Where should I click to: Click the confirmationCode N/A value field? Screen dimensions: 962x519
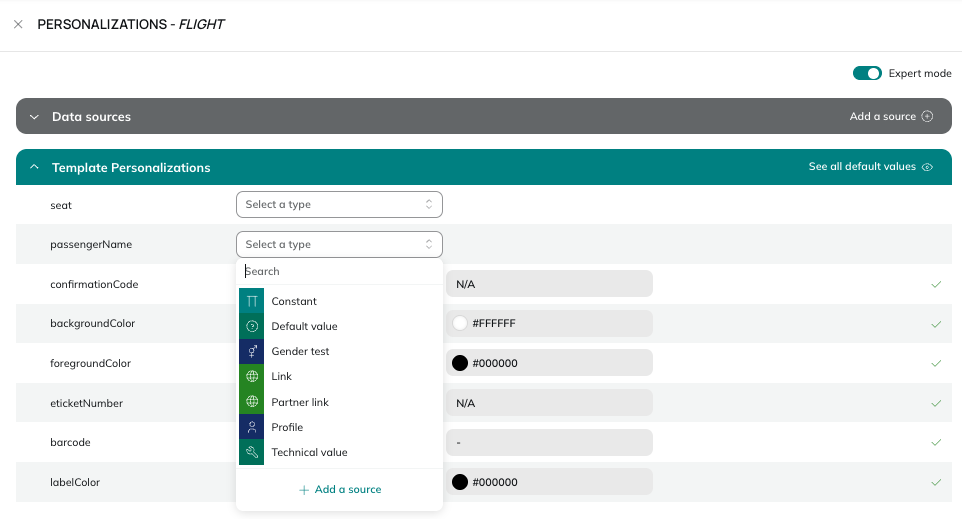pos(549,284)
